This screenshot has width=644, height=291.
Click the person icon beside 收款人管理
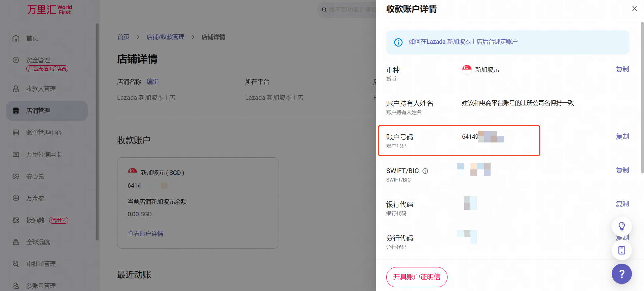click(x=16, y=89)
